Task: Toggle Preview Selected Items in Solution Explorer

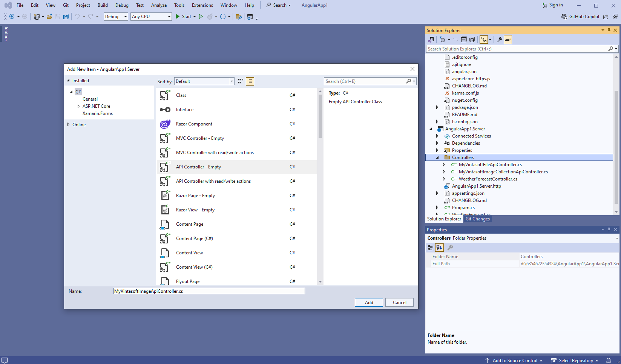Action: [508, 40]
